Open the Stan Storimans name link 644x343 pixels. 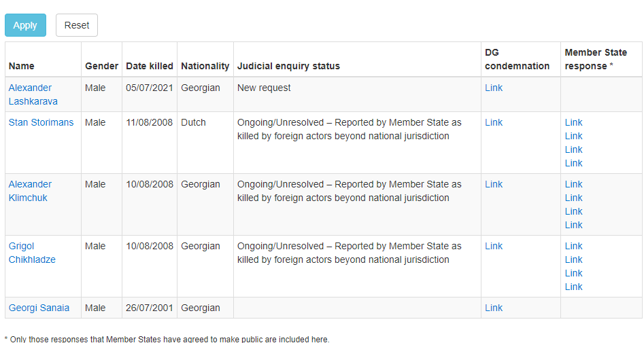point(41,122)
